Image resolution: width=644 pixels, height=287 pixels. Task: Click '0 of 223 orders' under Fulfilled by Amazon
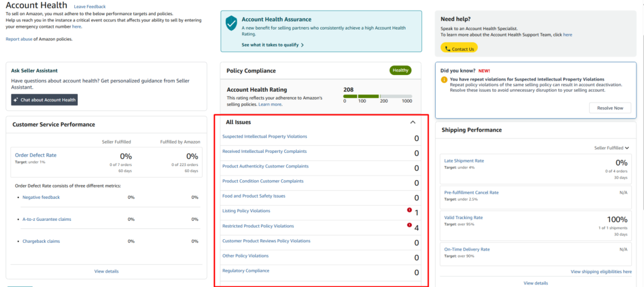pos(185,164)
